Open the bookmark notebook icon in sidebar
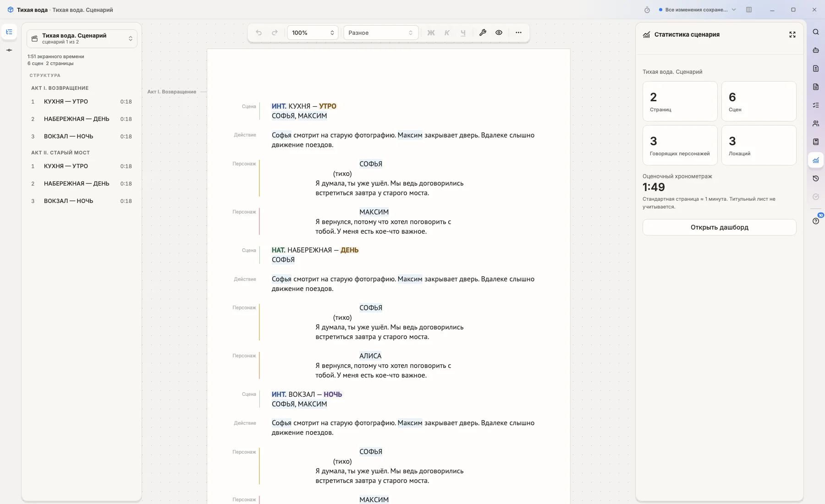This screenshot has height=504, width=825. coord(816,142)
